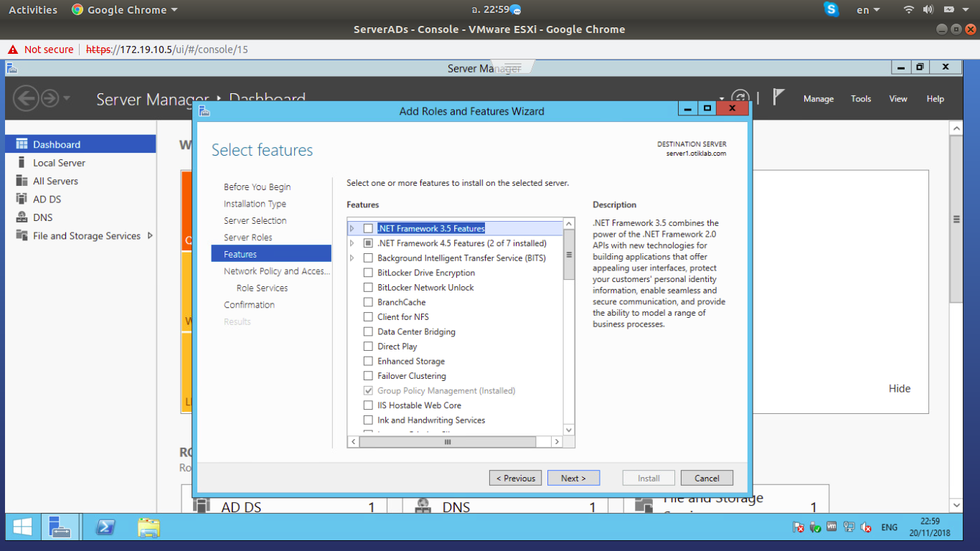Click the All Servers icon in sidebar

tap(22, 181)
